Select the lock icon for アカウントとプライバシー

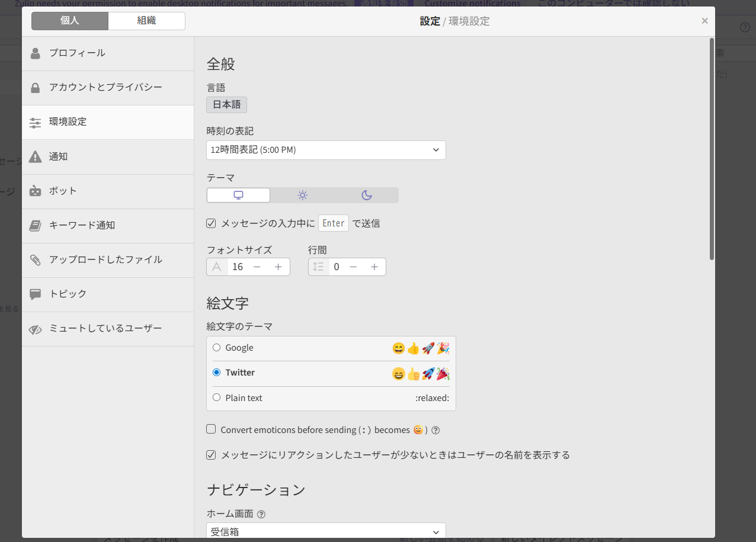point(35,88)
